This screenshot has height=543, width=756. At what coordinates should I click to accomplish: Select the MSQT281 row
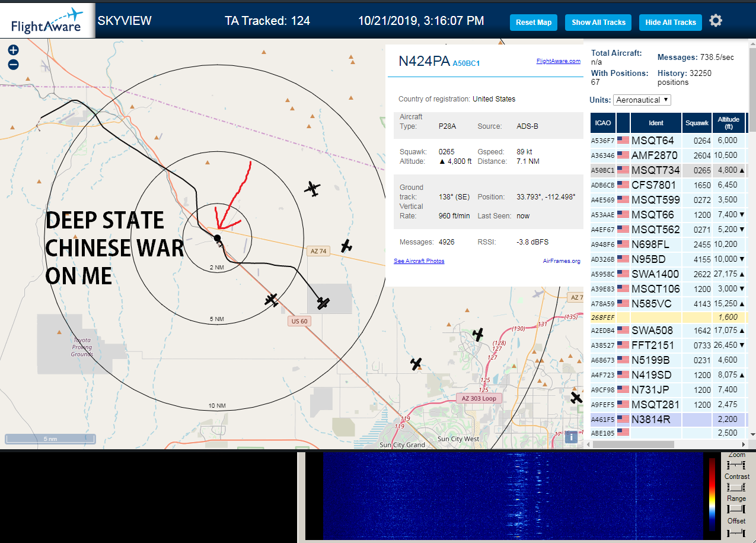coord(668,405)
